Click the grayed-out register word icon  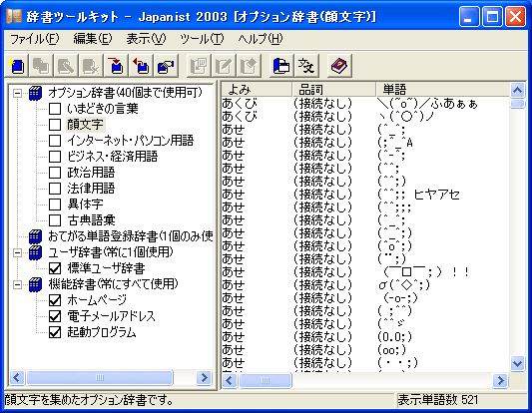point(199,66)
